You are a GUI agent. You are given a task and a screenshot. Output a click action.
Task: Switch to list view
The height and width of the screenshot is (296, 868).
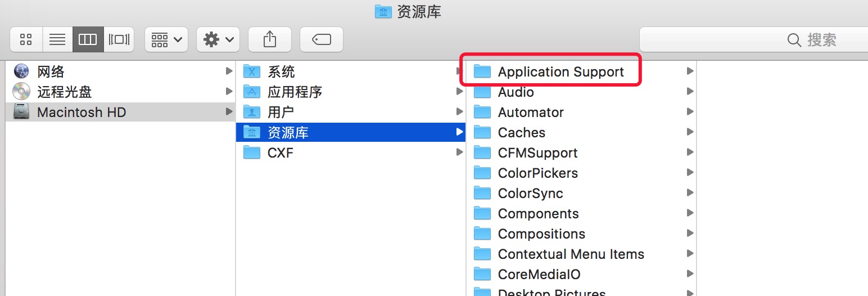(x=57, y=39)
